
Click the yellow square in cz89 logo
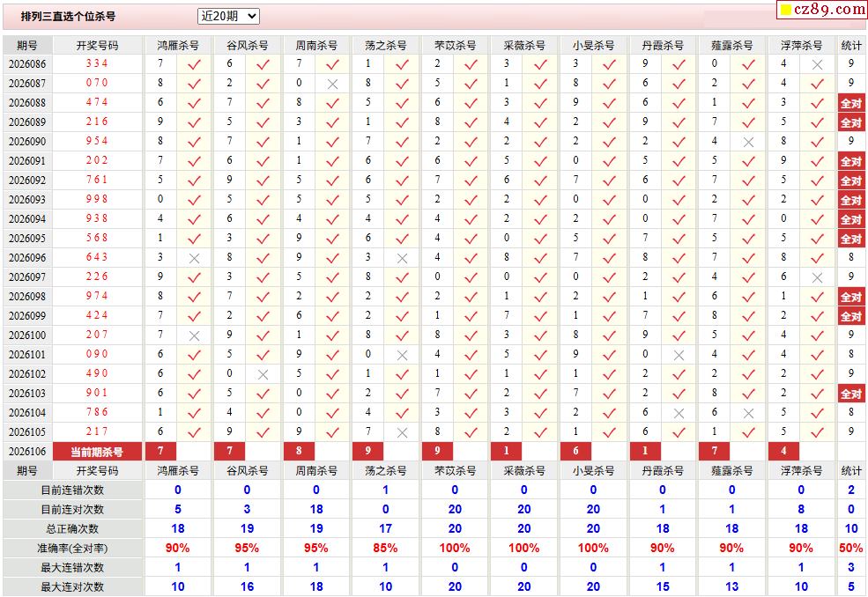(x=785, y=11)
